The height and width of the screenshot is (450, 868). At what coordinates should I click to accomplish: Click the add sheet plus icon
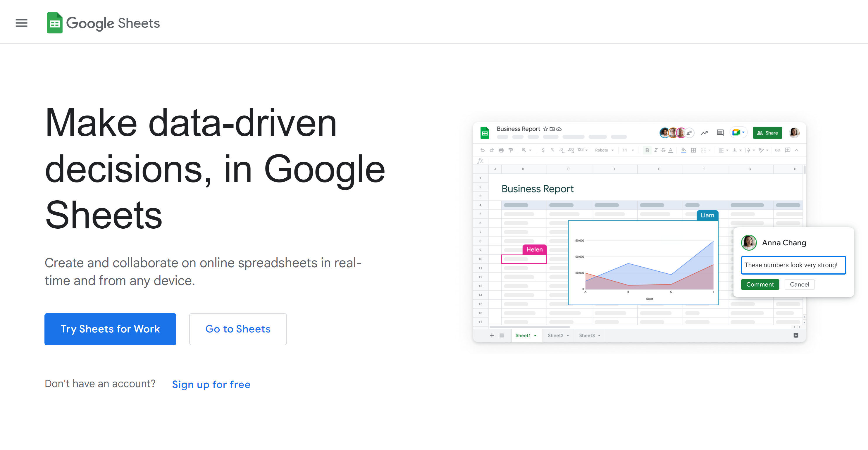492,335
